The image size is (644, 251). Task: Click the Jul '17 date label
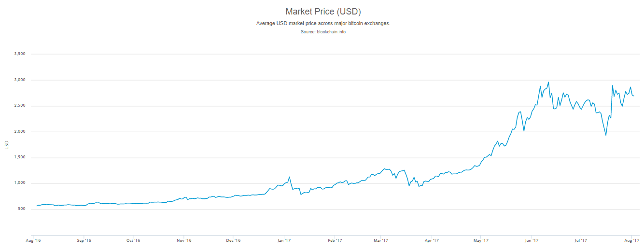[581, 240]
